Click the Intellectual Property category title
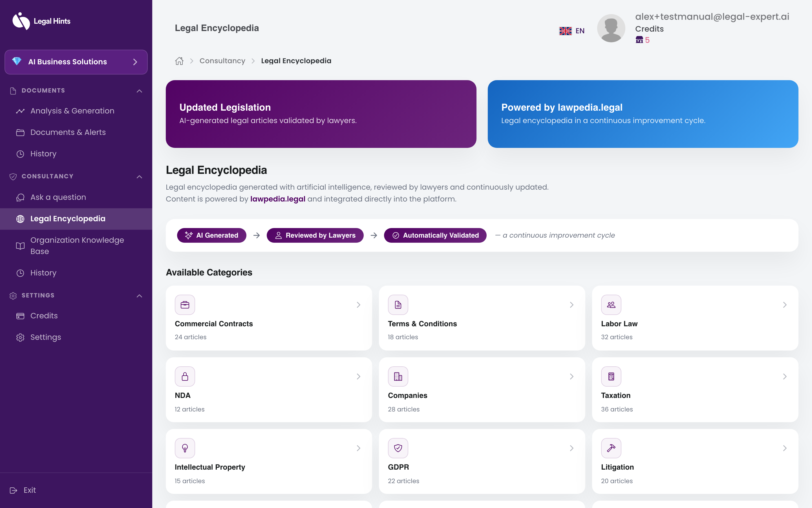This screenshot has width=812, height=508. 210,467
